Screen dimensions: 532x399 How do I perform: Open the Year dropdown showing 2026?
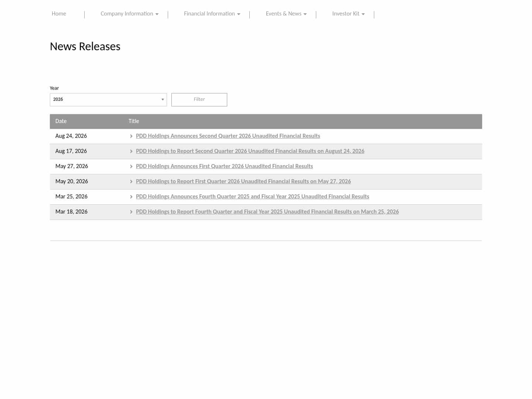point(108,100)
